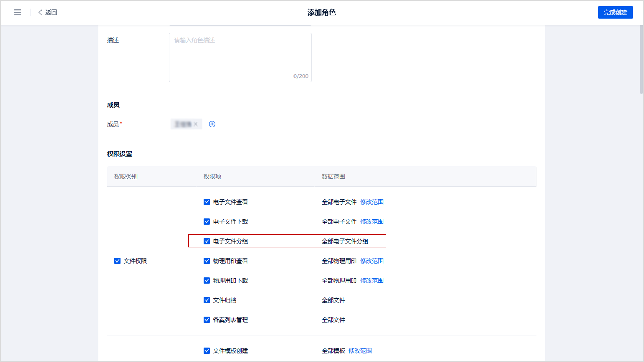Disable 文件归档 permission

click(207, 300)
